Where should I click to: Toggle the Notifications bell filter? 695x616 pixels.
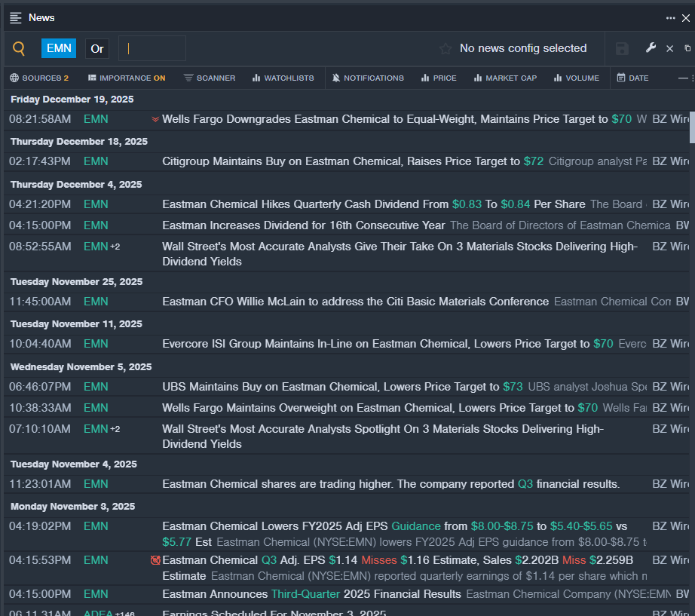pos(368,78)
